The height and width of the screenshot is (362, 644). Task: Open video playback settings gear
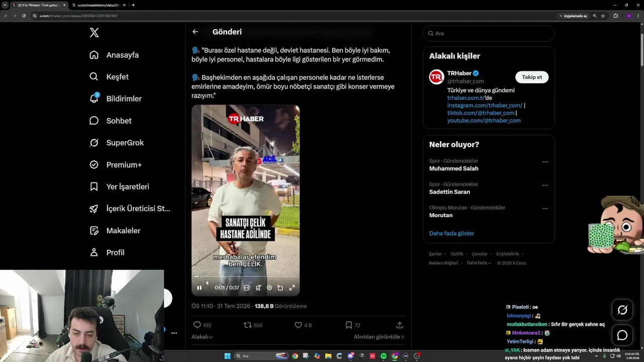pyautogui.click(x=269, y=288)
